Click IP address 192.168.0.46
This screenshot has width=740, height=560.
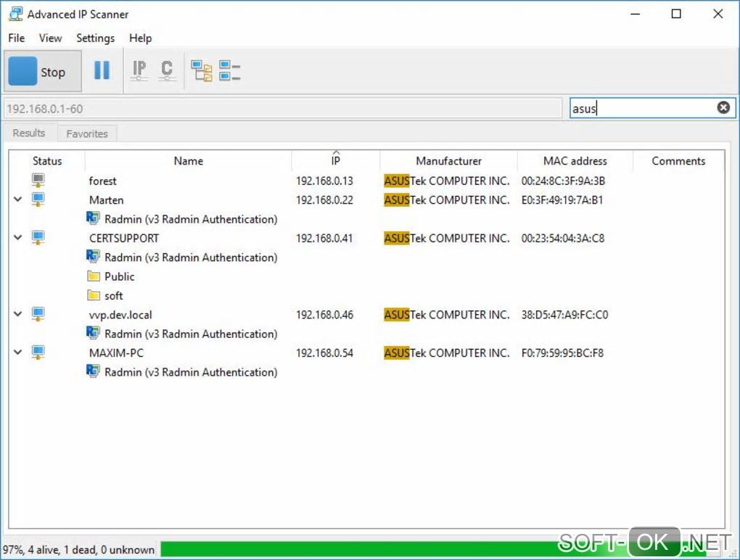click(x=324, y=315)
